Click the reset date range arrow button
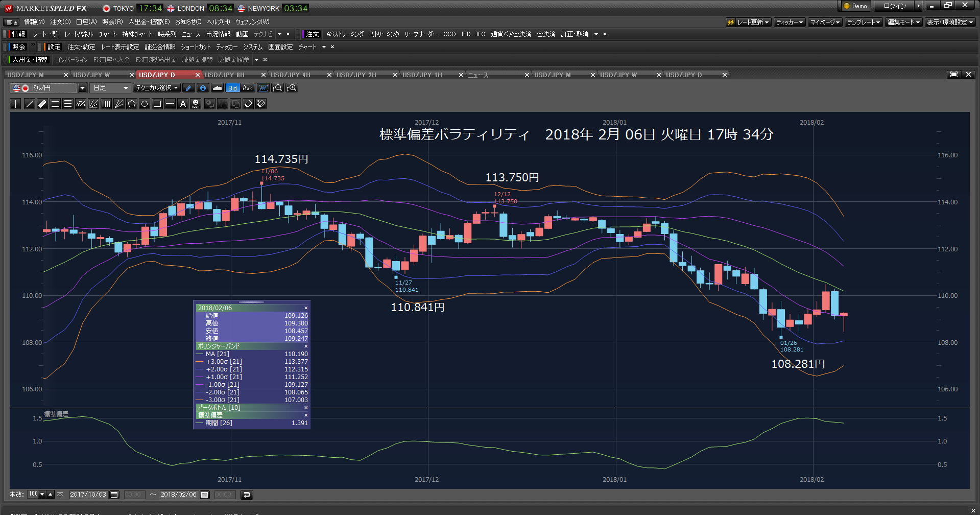The image size is (980, 515). click(x=247, y=495)
